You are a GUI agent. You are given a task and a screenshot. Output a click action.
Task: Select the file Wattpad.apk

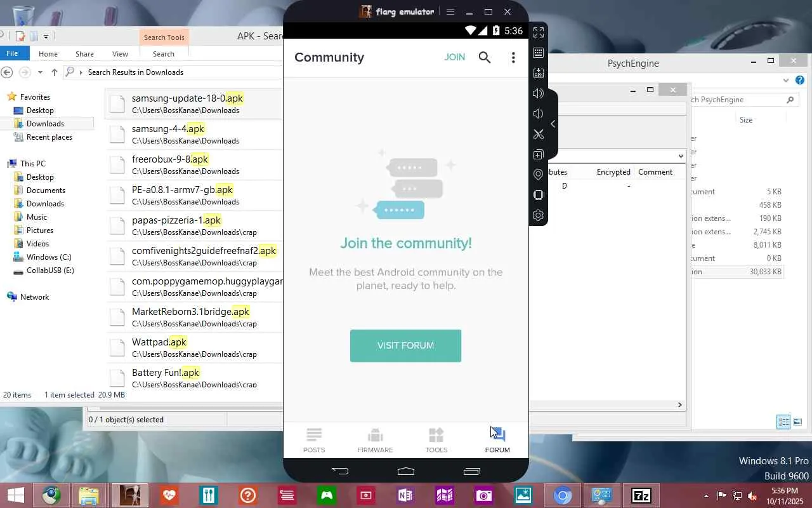coord(195,347)
